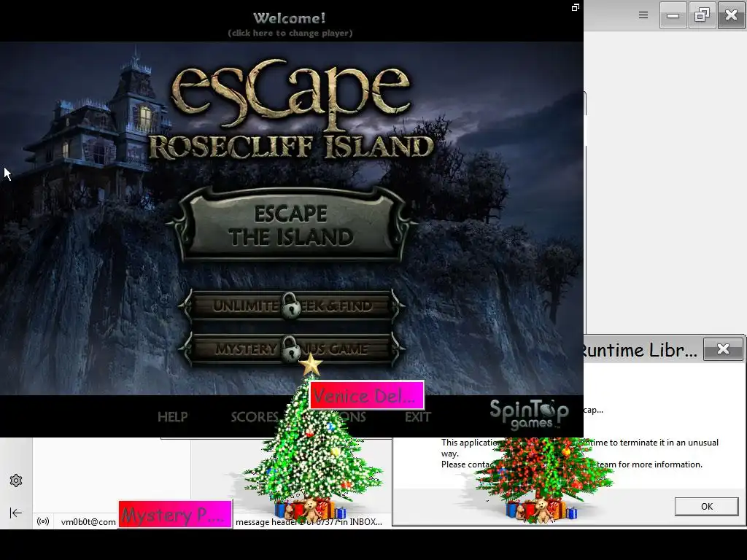Viewport: 747px width, 560px height.
Task: Change player via the Welcome text
Action: coord(290,24)
